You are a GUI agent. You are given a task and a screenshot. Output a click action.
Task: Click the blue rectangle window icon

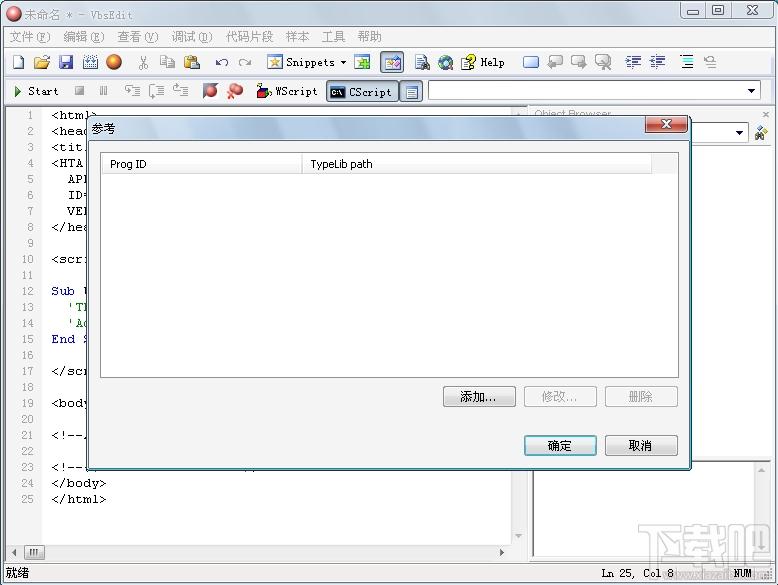(x=531, y=62)
